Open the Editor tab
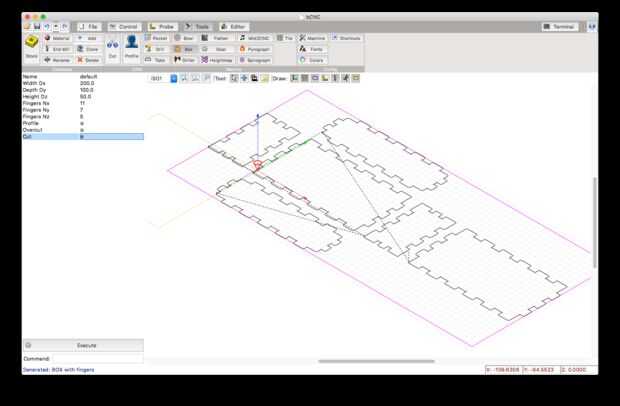620x406 pixels. (x=234, y=26)
